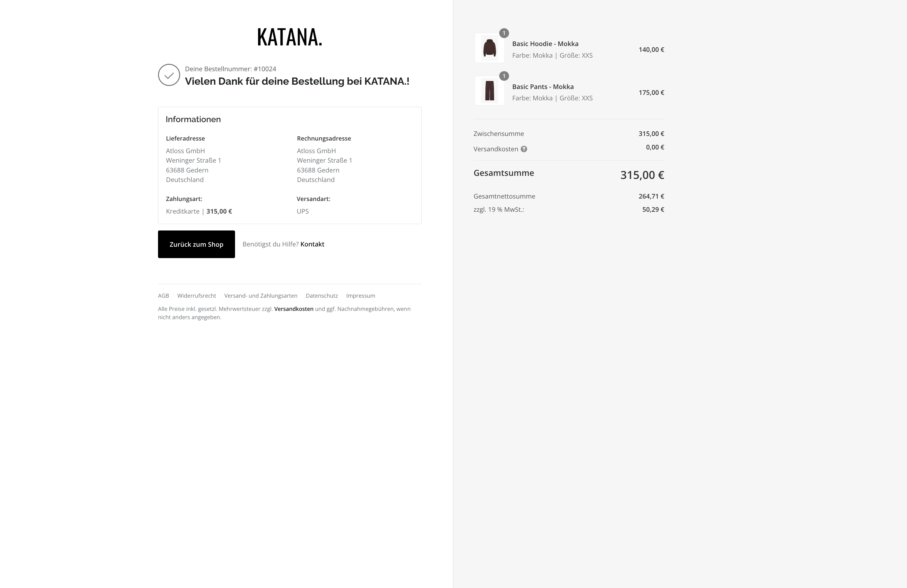Open Versand- und Zahlungsarten link

[x=261, y=296]
